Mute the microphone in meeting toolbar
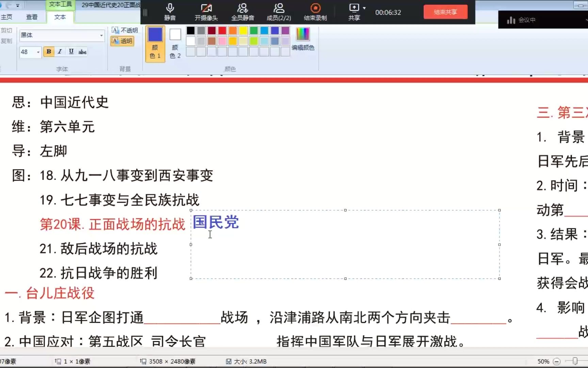 (170, 12)
